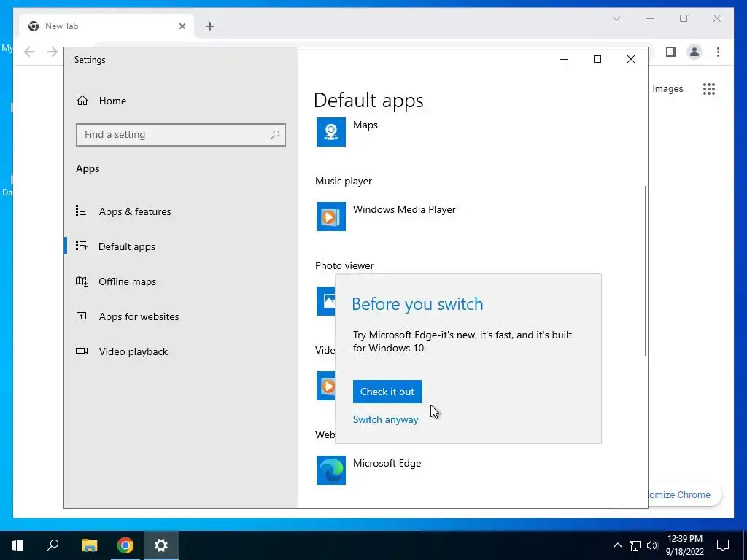The width and height of the screenshot is (747, 560).
Task: Open Video playback settings
Action: [133, 351]
